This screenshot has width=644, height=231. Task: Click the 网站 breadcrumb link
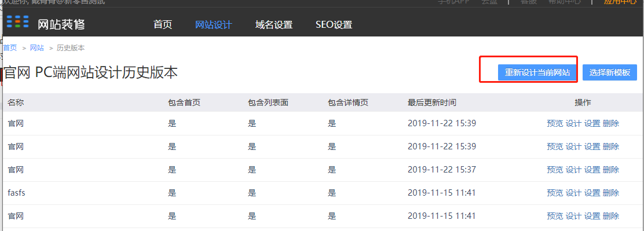(37, 48)
